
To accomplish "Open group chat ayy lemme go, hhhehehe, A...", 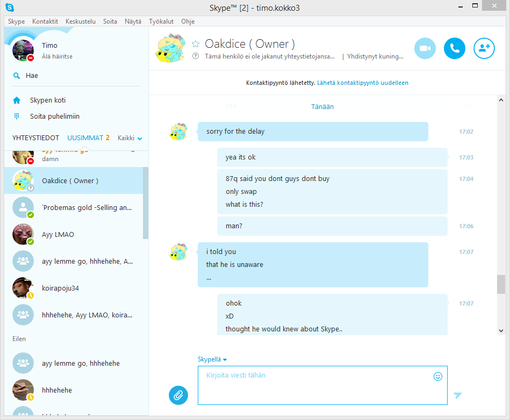I will (74, 262).
